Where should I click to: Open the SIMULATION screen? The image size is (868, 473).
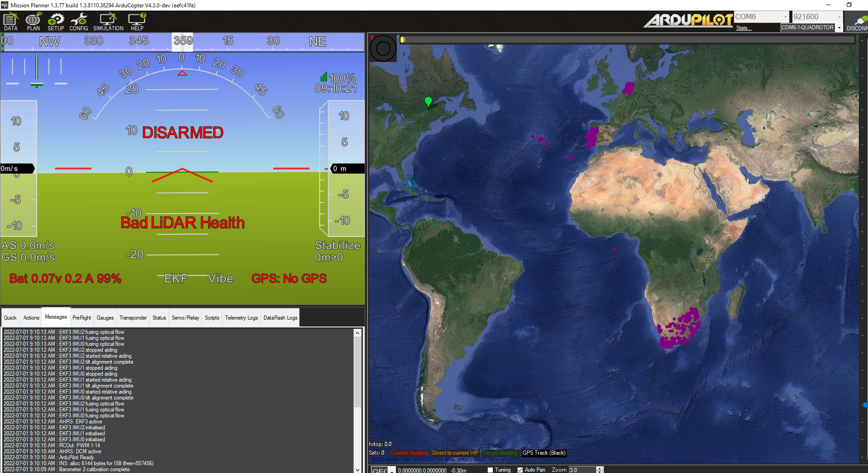108,22
